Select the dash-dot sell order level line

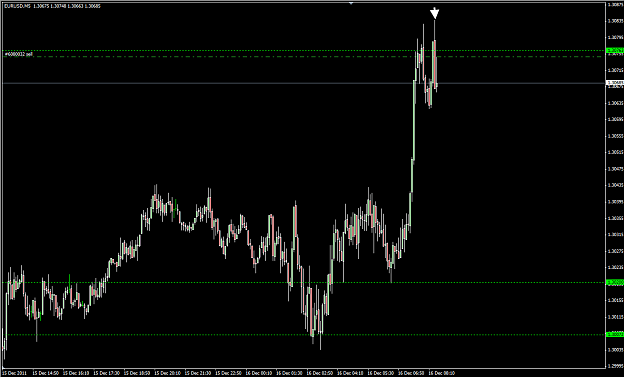pyautogui.click(x=303, y=57)
